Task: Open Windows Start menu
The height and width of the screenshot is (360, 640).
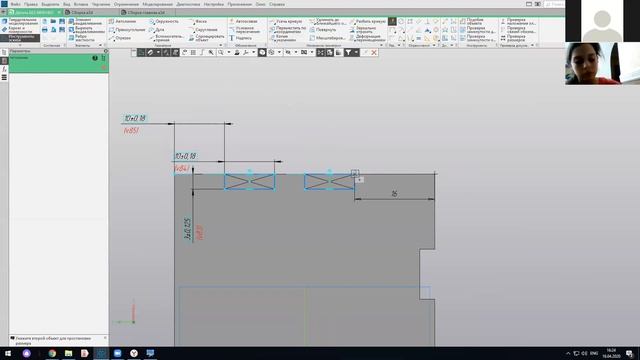Action: point(8,353)
